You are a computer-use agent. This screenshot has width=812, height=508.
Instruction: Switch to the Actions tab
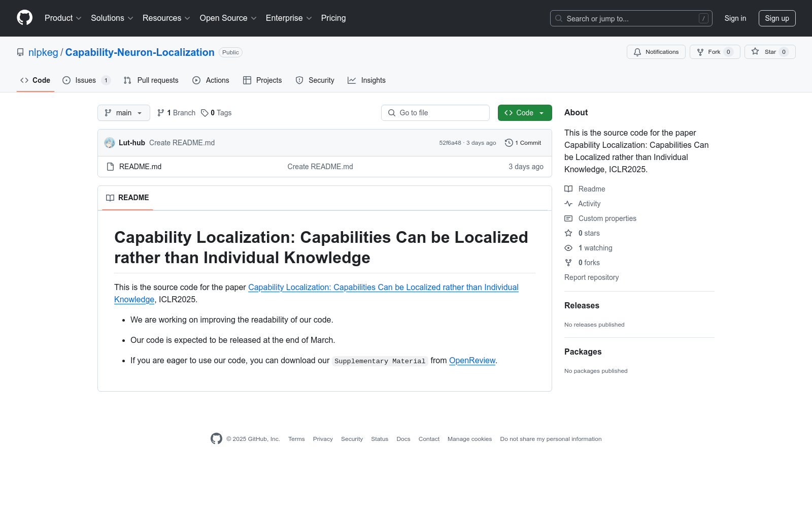[x=211, y=80]
